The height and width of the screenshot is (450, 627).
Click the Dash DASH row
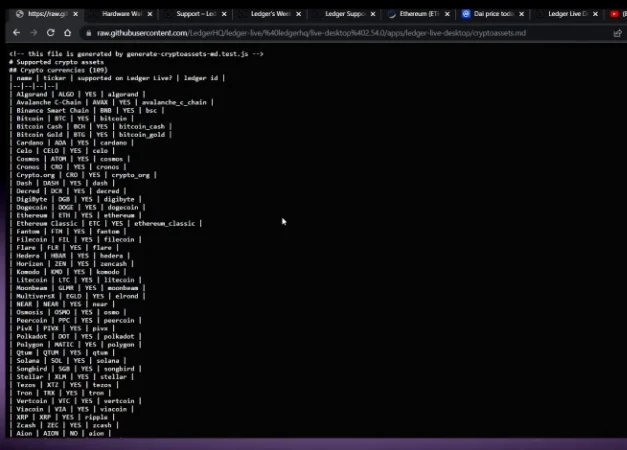pos(62,183)
